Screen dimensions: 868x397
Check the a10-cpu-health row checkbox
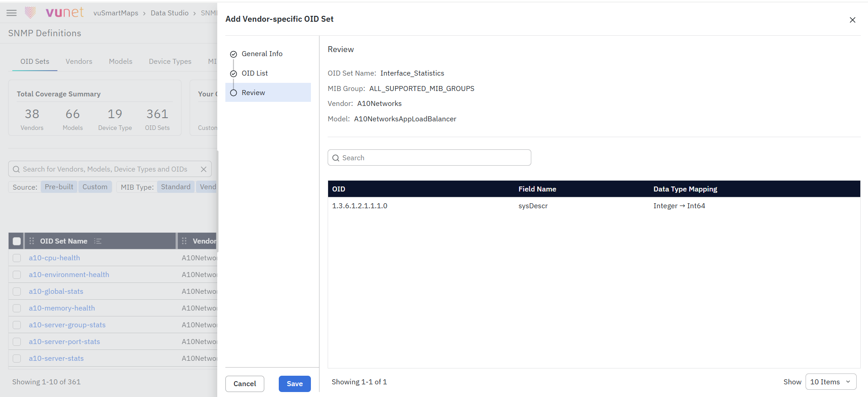17,258
